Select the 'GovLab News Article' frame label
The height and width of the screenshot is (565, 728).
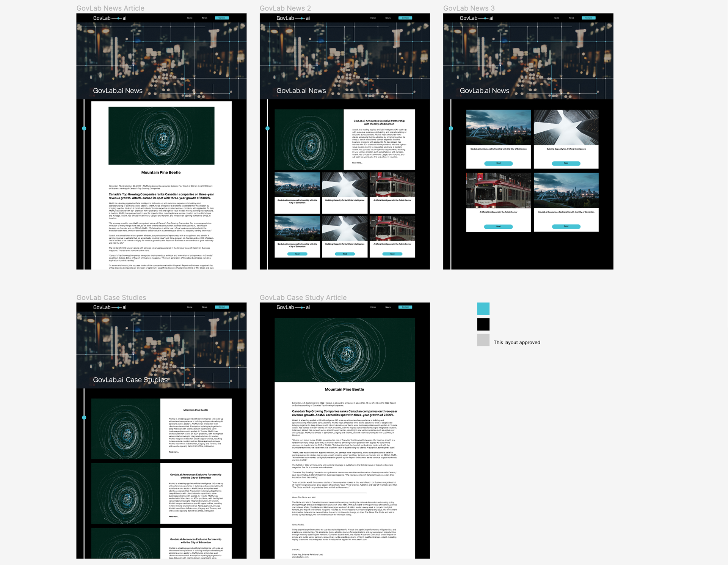point(110,8)
